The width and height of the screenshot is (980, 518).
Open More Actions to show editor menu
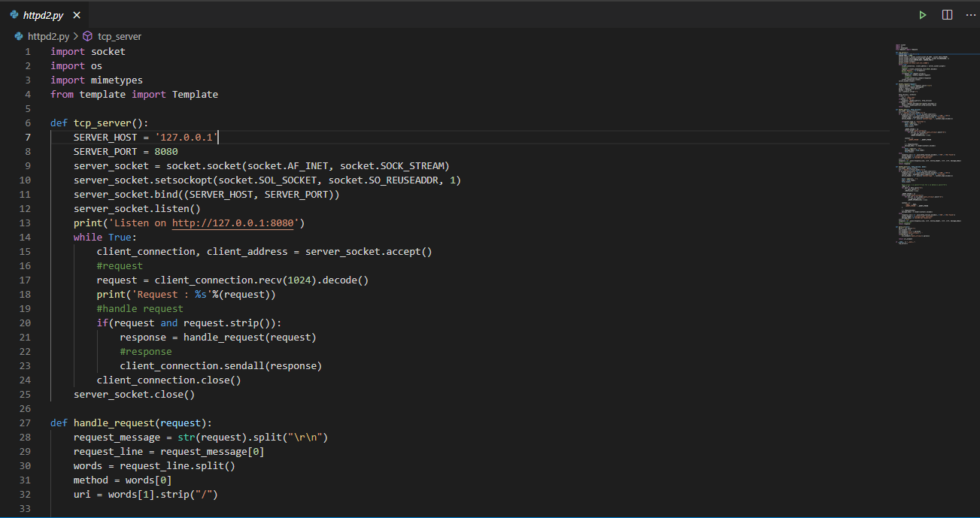tap(970, 14)
